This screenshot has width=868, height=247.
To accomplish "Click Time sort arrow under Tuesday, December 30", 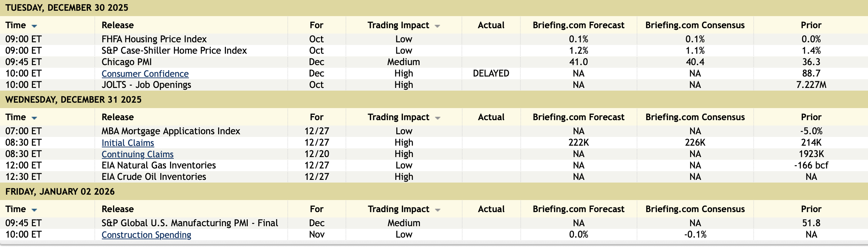I will (34, 26).
